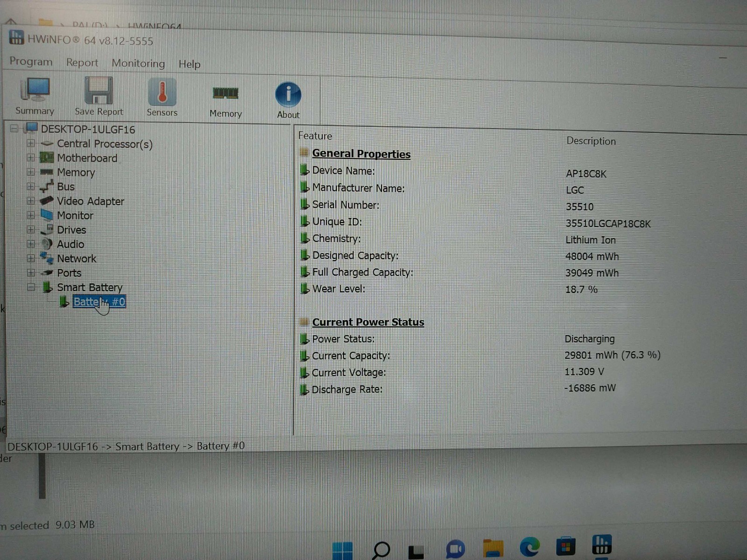Select the Battery #0 tree entry
747x560 pixels.
99,302
